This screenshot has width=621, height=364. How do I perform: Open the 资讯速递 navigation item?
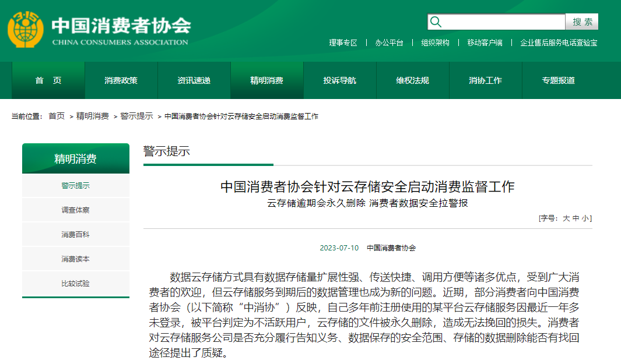tap(194, 80)
